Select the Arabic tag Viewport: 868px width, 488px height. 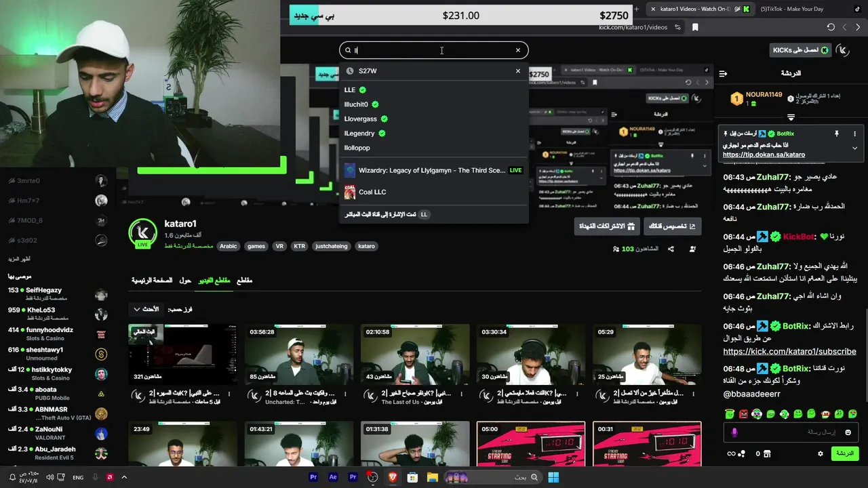click(x=229, y=246)
